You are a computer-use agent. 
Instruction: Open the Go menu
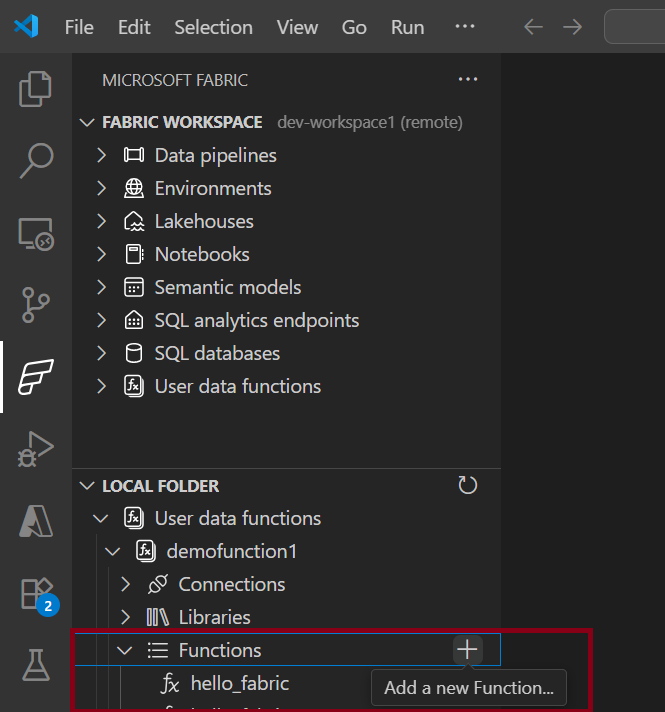[354, 27]
